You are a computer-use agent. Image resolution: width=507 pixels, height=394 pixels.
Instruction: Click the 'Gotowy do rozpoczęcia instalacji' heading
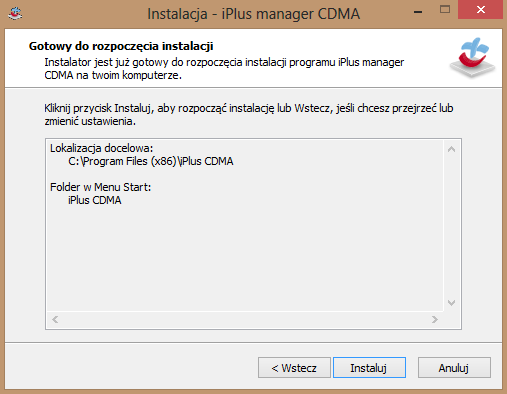(x=121, y=46)
